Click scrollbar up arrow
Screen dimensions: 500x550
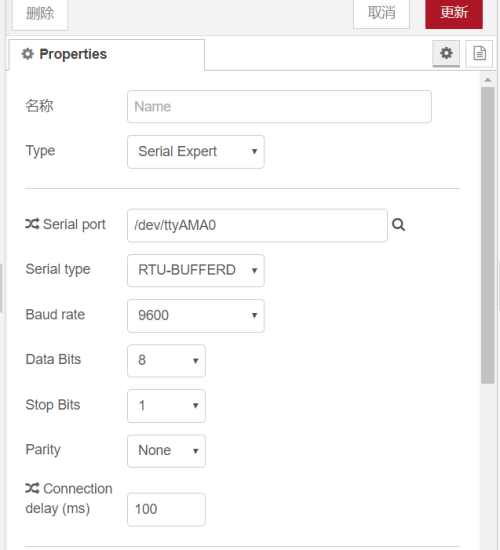tap(488, 80)
